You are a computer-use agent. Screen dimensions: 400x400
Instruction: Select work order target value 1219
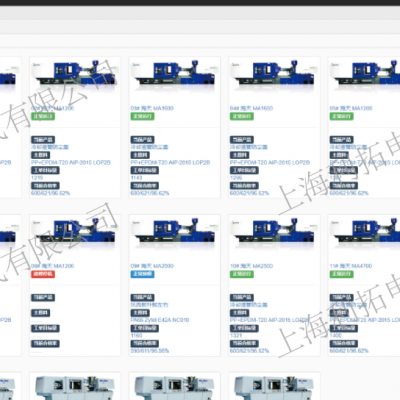click(37, 178)
